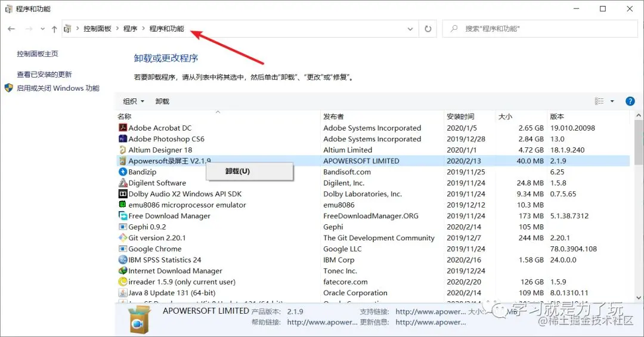Screen dimensions: 644x337
Task: Click the 帮助链接 URL in details pane
Action: pyautogui.click(x=323, y=322)
